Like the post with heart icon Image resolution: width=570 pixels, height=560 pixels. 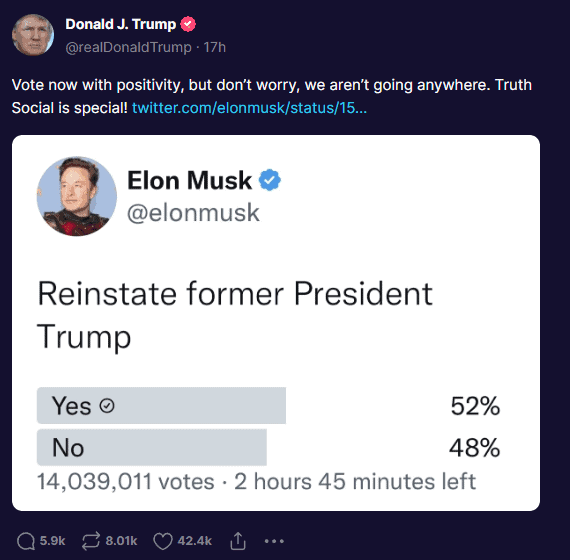coord(162,541)
